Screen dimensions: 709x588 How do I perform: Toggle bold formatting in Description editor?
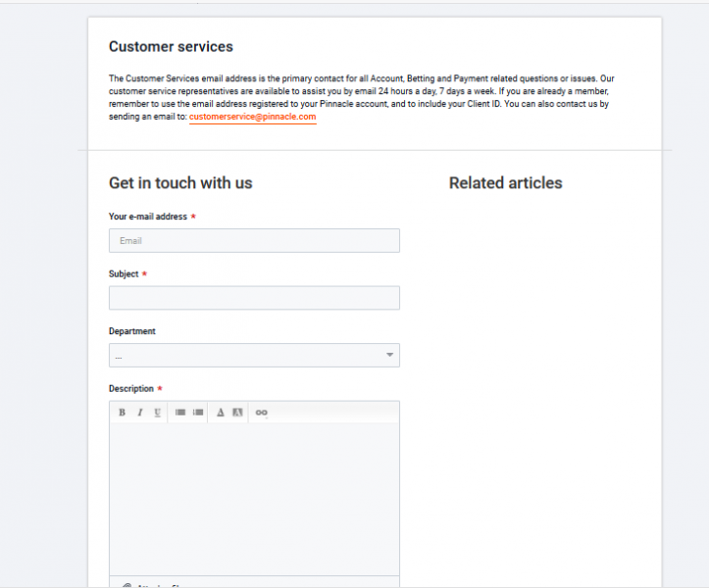click(x=122, y=413)
